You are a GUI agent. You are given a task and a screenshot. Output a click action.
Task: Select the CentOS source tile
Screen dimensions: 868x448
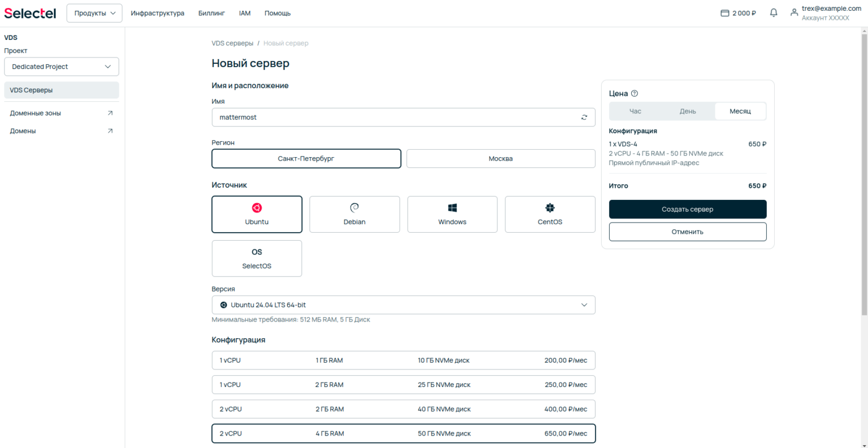pyautogui.click(x=550, y=215)
